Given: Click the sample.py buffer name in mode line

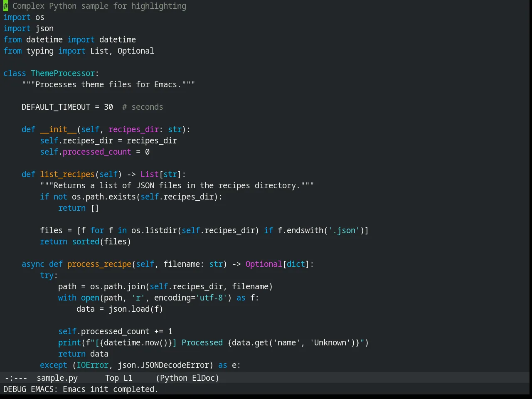Looking at the screenshot, I should tap(57, 378).
